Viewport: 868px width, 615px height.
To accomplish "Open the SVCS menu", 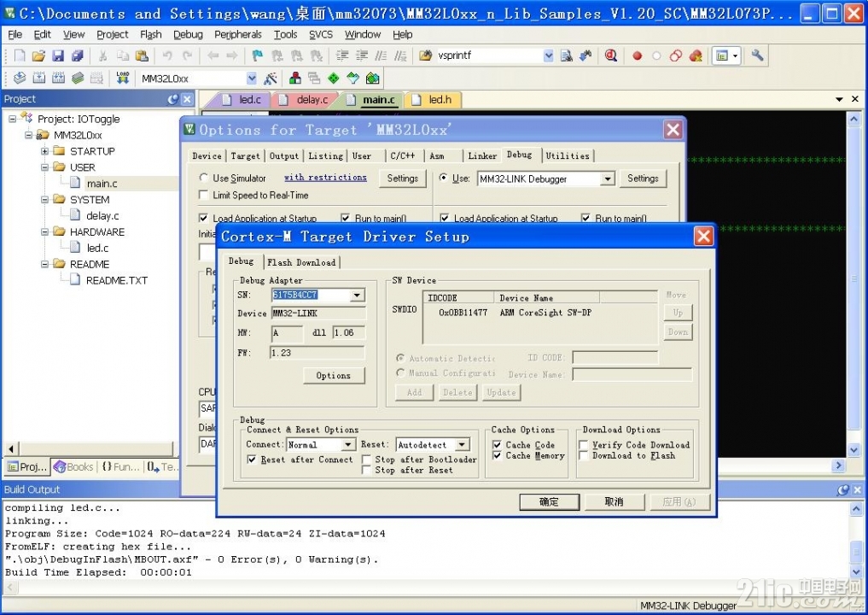I will point(321,34).
